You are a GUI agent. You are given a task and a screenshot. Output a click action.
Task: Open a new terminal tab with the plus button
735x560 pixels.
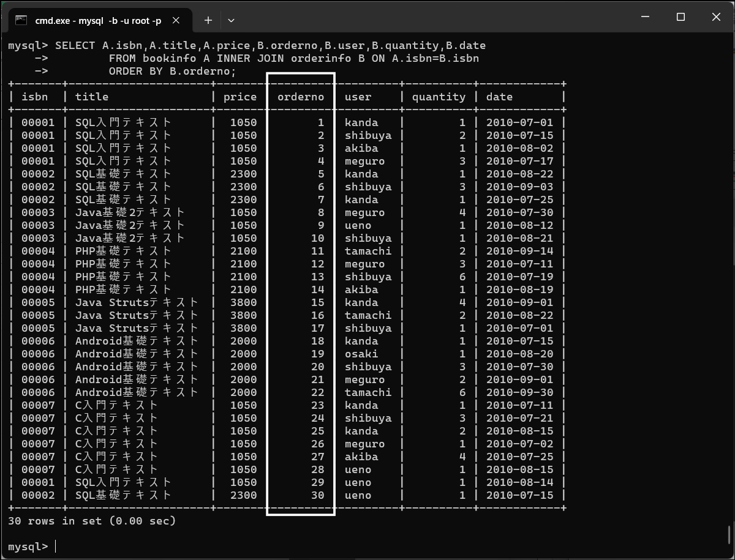[x=208, y=20]
